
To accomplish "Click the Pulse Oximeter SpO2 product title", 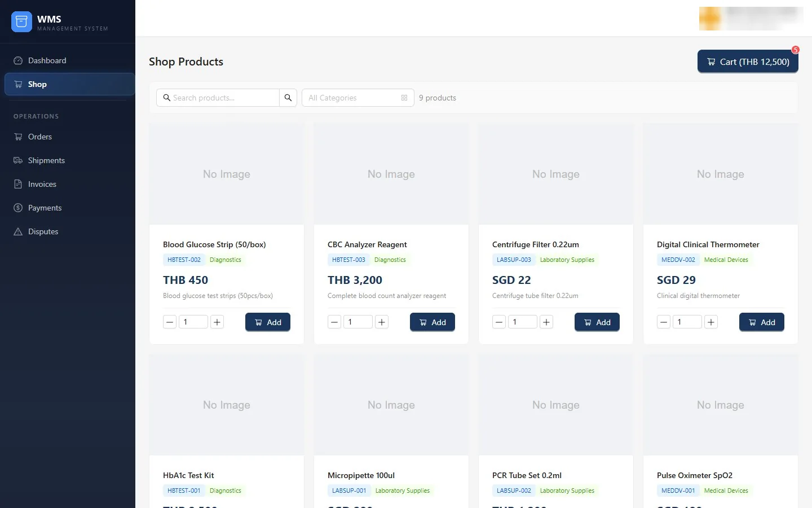I will [695, 475].
